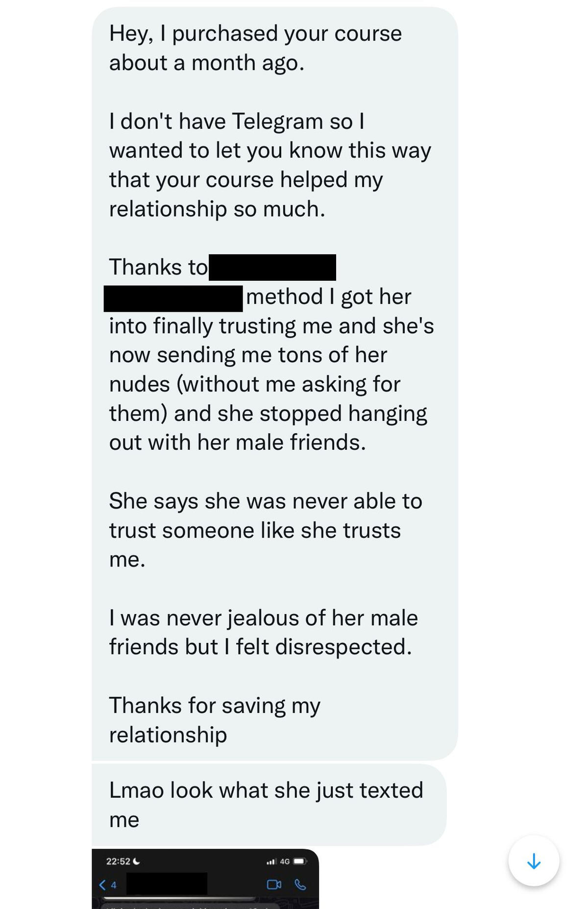Click the black redaction bar after "Thanks to"

(272, 268)
